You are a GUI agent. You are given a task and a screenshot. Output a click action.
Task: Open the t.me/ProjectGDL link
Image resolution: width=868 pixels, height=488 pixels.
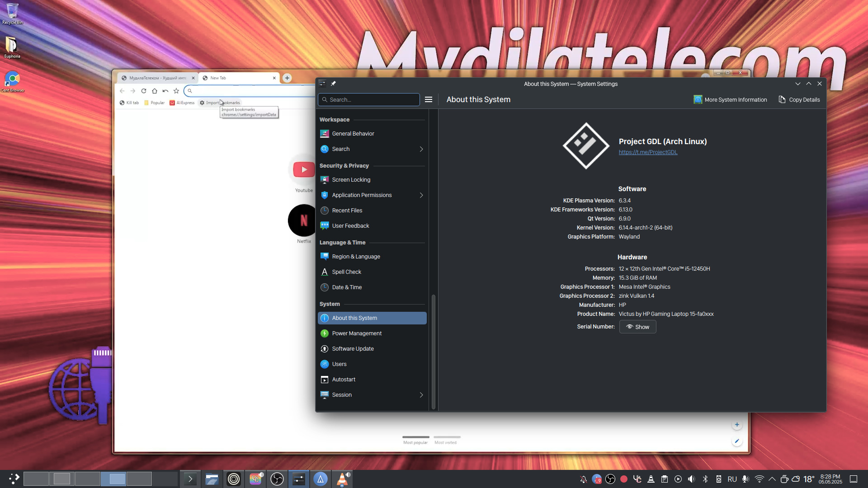click(x=648, y=152)
